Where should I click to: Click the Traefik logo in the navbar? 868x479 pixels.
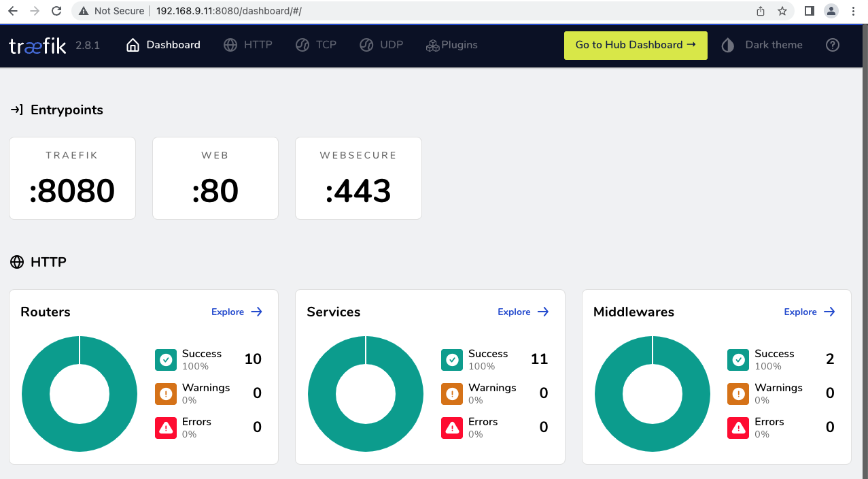click(37, 46)
